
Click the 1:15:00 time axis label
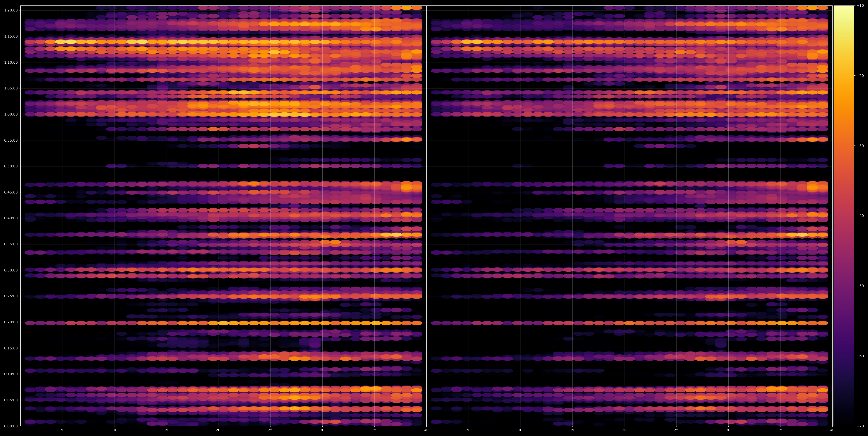pyautogui.click(x=11, y=36)
